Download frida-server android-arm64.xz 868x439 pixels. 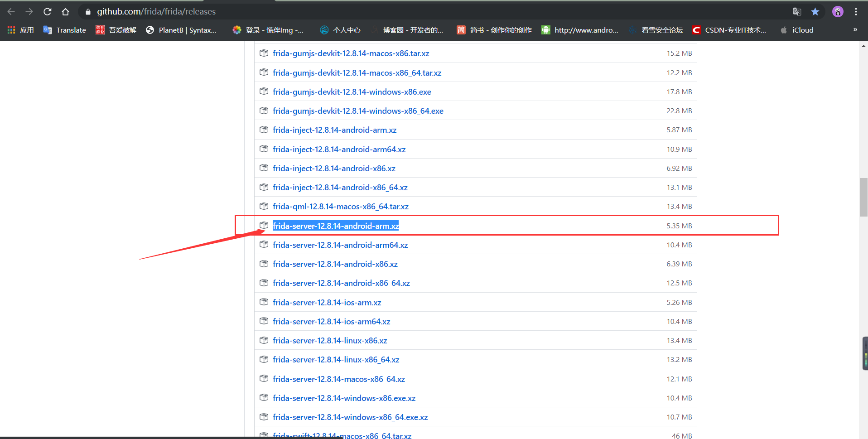coord(340,245)
